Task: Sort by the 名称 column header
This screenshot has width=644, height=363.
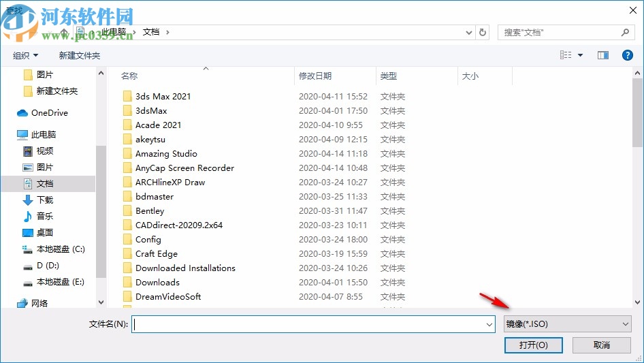Action: click(129, 76)
